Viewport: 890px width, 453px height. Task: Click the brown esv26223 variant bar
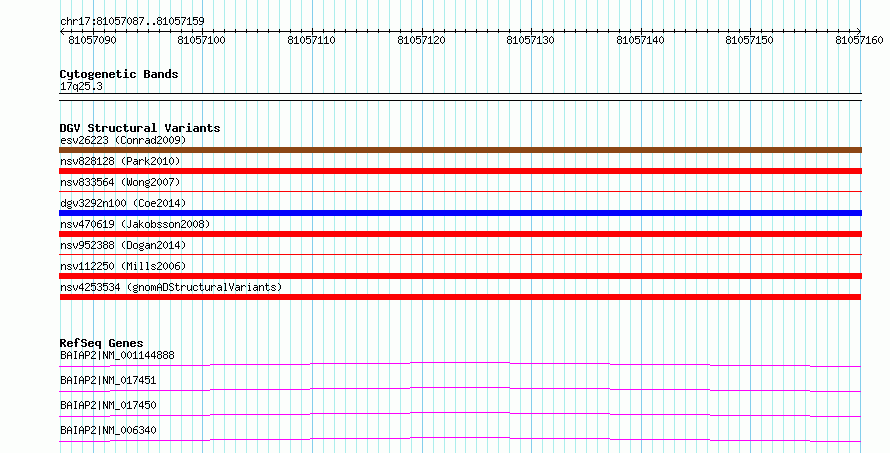460,150
